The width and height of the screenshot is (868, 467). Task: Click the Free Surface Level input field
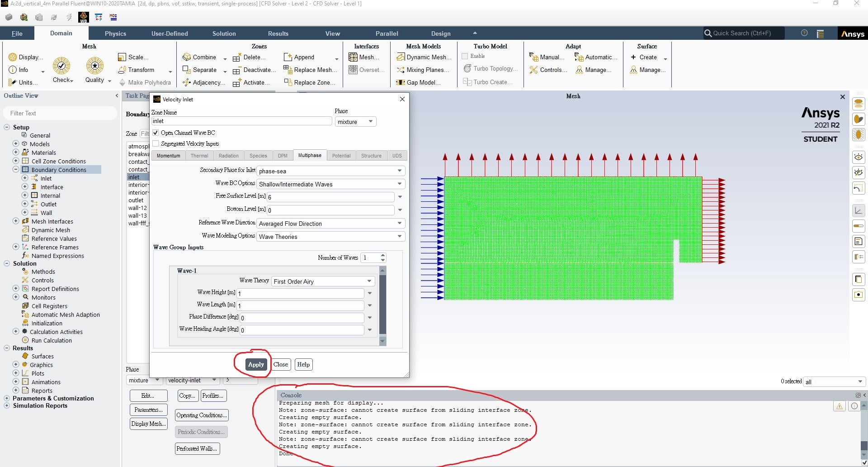click(x=330, y=197)
